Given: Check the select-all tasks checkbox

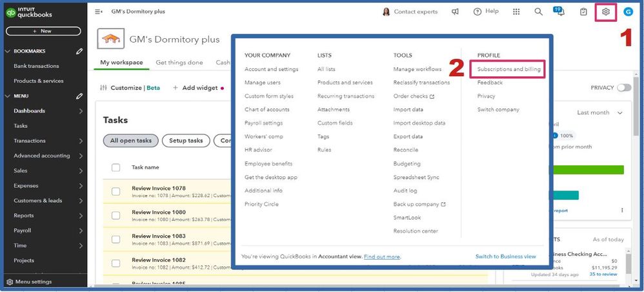Looking at the screenshot, I should [116, 167].
